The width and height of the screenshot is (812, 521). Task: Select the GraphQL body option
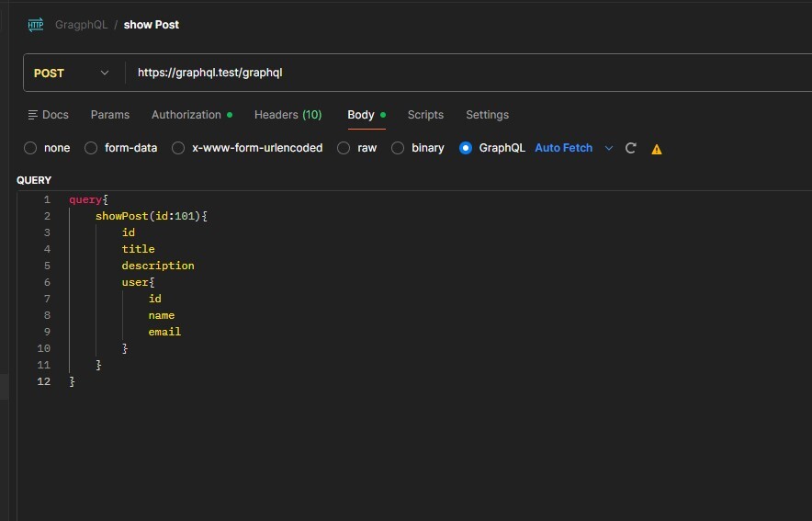click(x=466, y=148)
